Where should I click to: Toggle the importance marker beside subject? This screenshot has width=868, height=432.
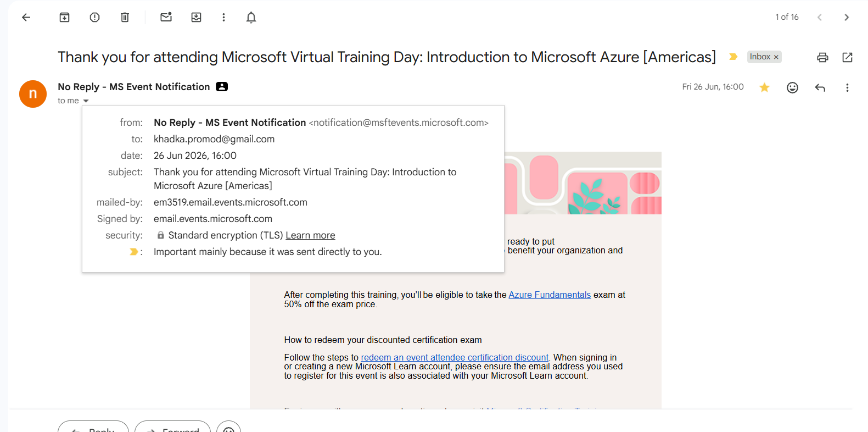(733, 57)
